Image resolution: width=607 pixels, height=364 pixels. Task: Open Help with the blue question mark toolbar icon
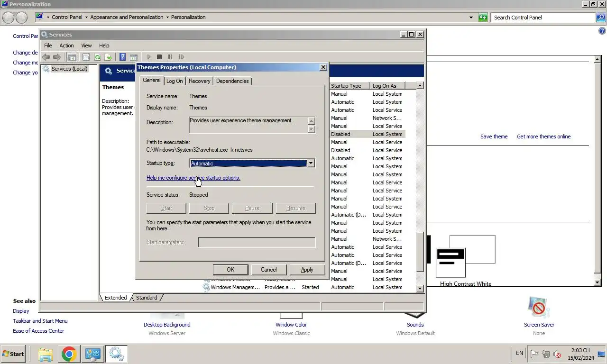[122, 57]
